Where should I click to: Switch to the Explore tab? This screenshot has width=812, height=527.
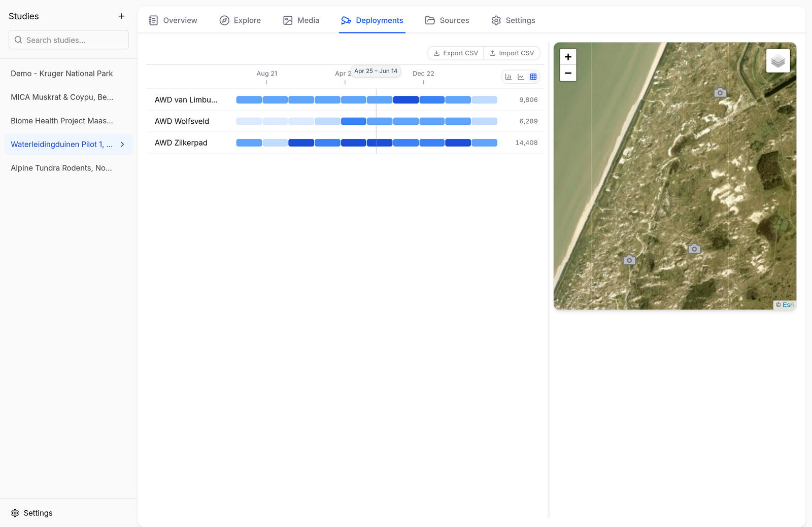click(x=240, y=20)
